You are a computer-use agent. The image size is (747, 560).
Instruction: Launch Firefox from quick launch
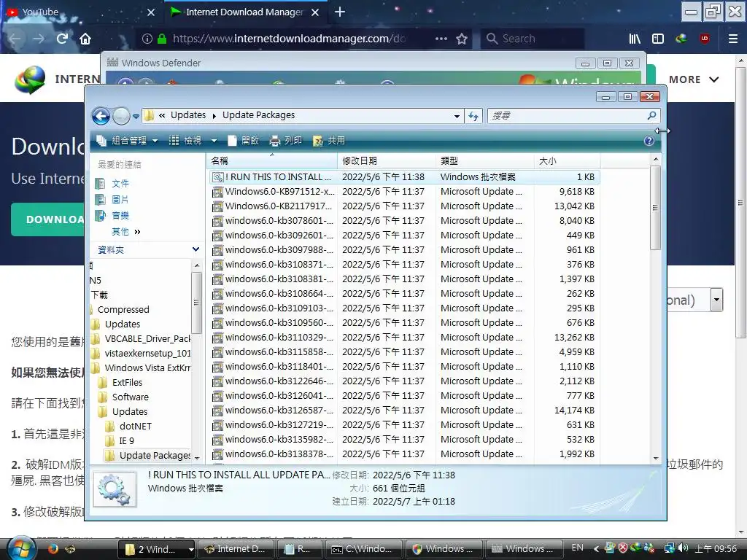tap(53, 548)
